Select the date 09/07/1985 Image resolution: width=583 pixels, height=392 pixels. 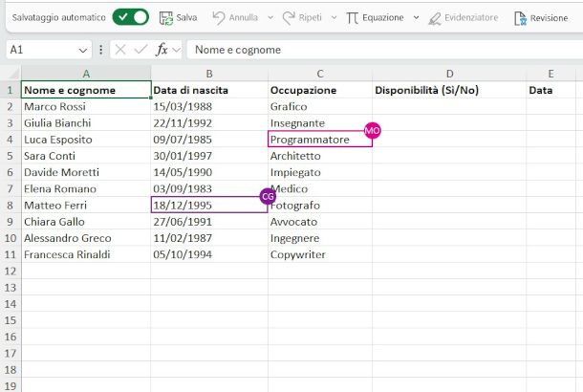tap(209, 140)
